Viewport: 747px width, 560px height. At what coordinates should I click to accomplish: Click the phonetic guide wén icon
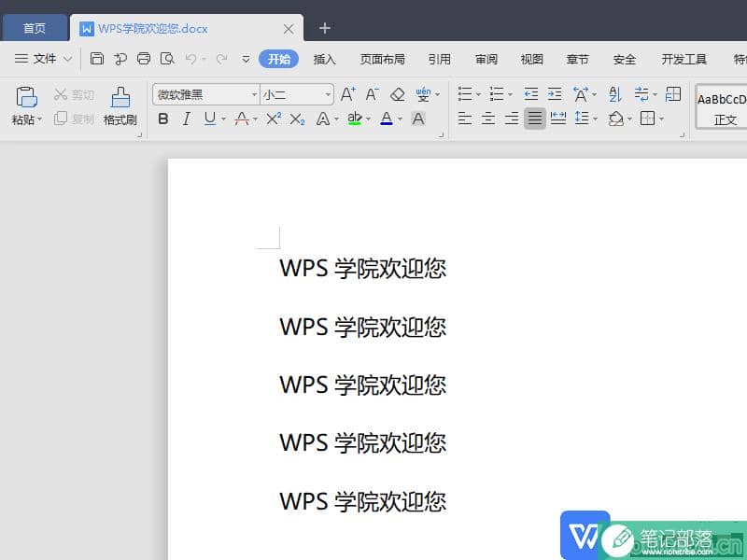click(423, 94)
